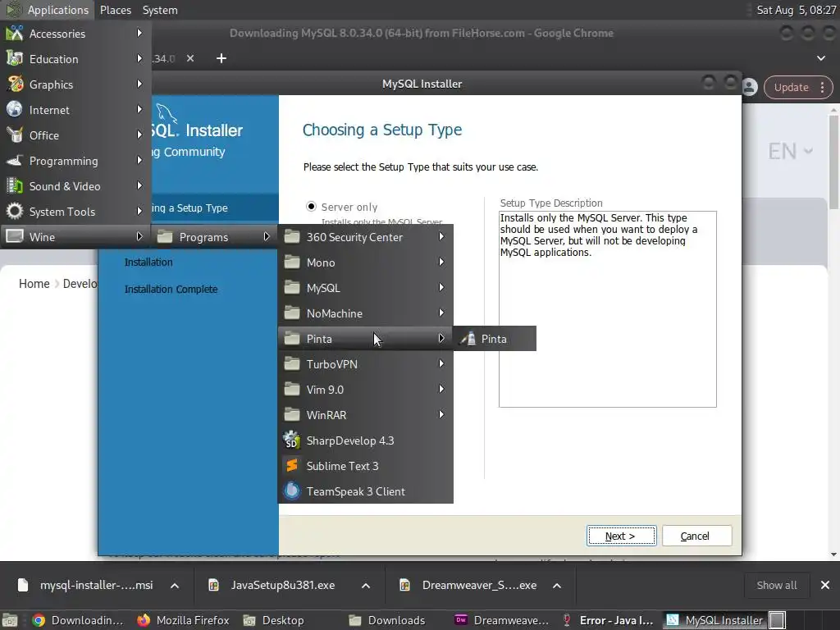Click the WinRAR folder icon
Image resolution: width=840 pixels, height=630 pixels.
292,415
